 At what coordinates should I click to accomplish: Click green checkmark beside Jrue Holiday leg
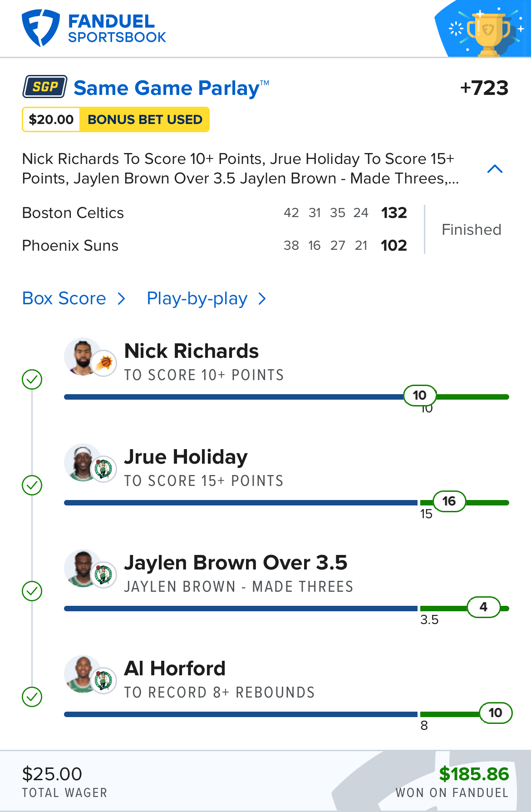[32, 485]
